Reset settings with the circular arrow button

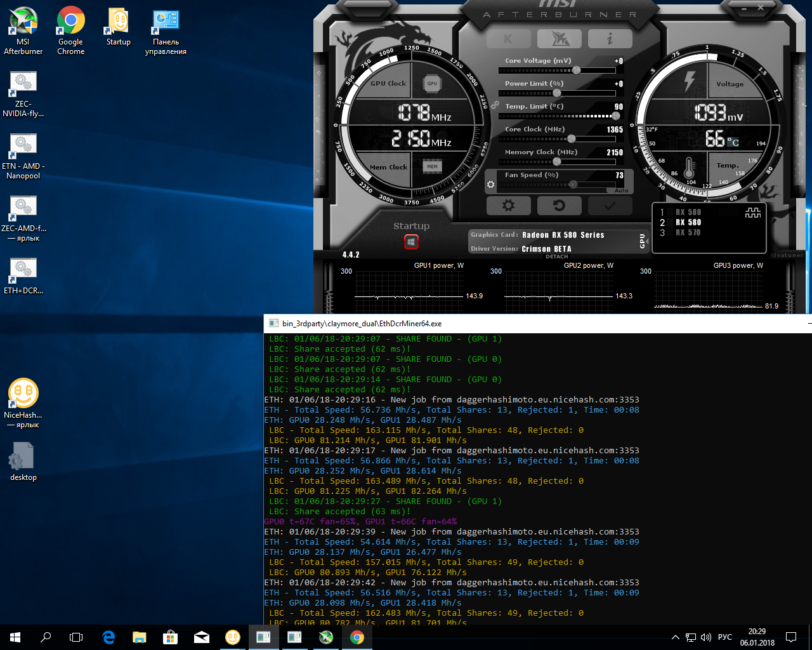(559, 206)
